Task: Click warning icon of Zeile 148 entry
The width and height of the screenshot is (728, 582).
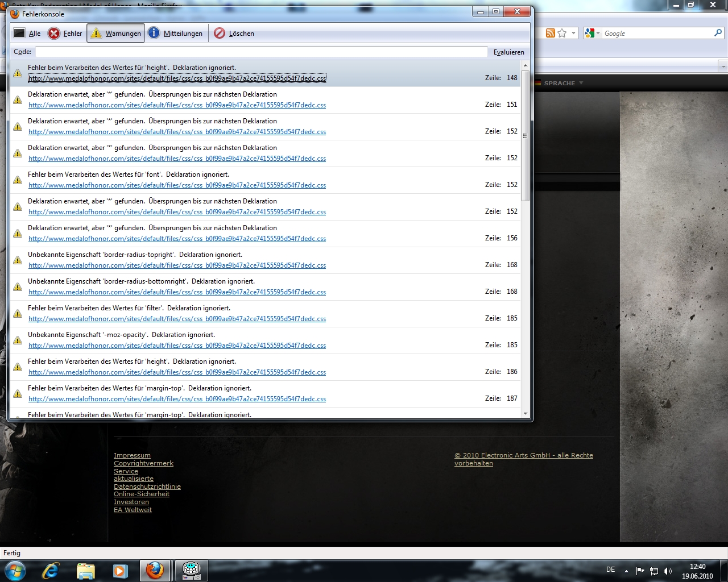Action: tap(18, 73)
